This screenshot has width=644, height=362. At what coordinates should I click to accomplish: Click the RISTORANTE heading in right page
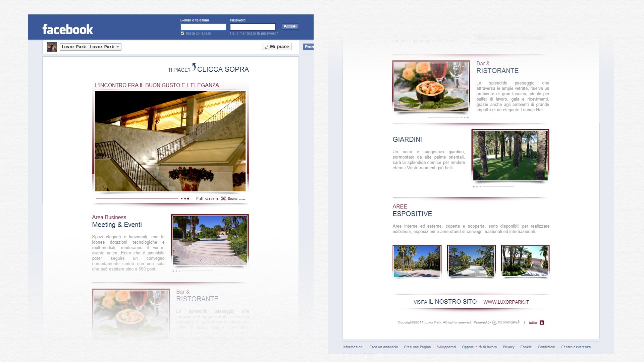coord(497,71)
